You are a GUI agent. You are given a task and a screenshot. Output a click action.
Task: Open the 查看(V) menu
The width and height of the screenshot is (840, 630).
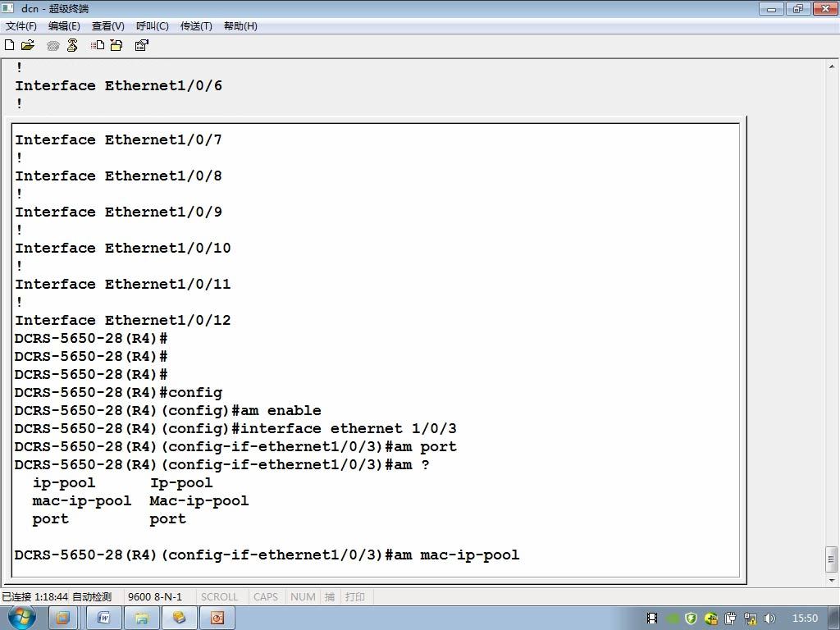108,25
